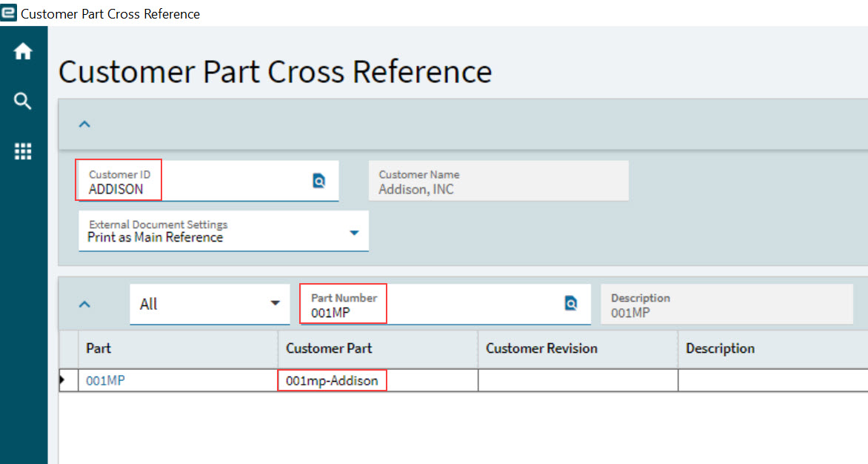Collapse the customer panel using its chevron
The height and width of the screenshot is (464, 868).
pos(84,125)
